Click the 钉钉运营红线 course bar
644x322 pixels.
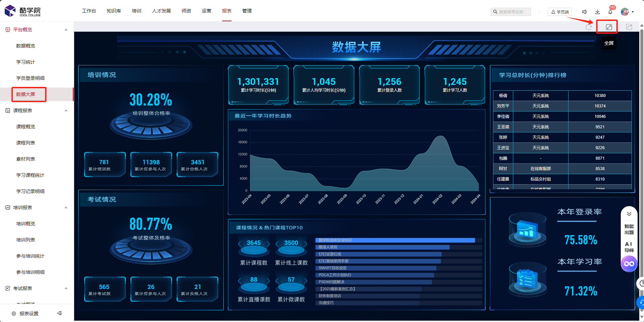(378, 254)
